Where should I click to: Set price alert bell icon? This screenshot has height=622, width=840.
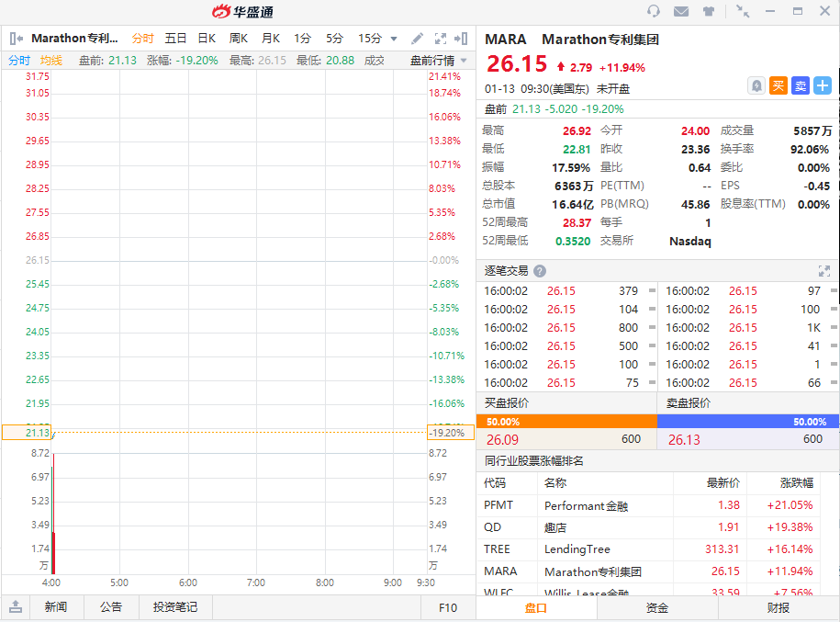click(x=756, y=85)
